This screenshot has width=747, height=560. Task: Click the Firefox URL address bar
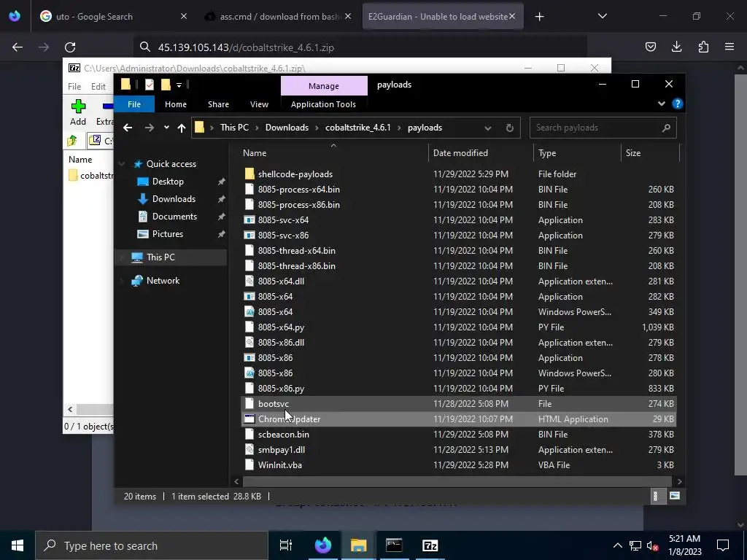[360, 47]
